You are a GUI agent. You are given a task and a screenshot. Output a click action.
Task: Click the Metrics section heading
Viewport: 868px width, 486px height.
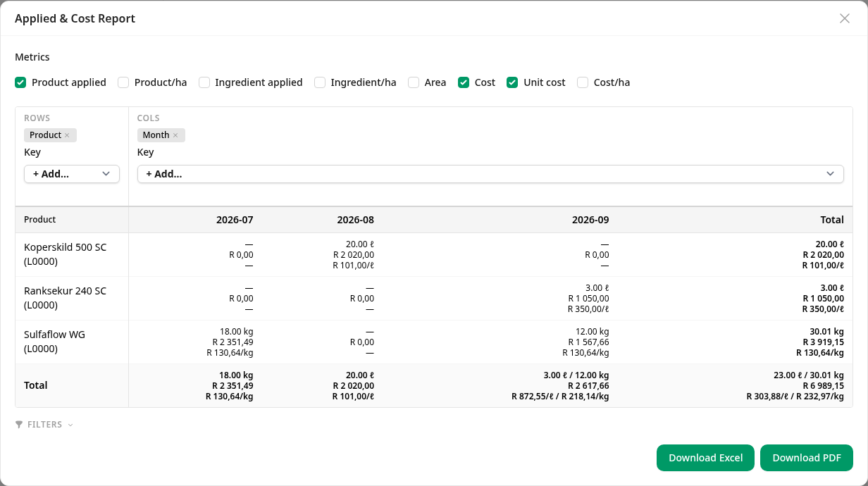[x=32, y=57]
